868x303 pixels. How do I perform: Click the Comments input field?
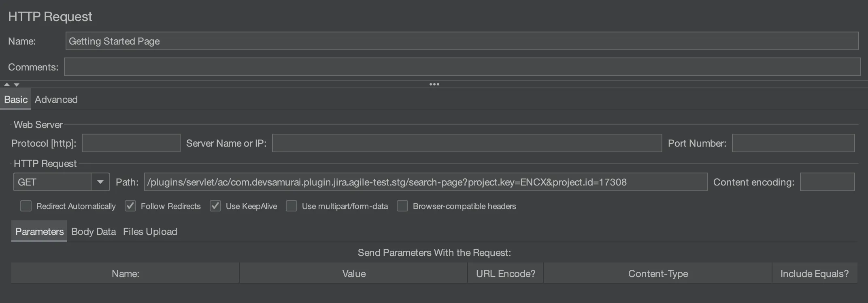click(x=462, y=67)
